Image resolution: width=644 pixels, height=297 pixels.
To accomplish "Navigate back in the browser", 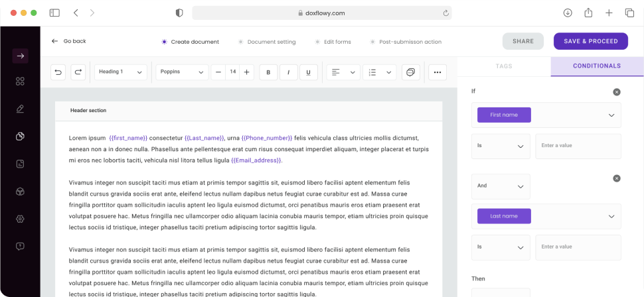I will pyautogui.click(x=76, y=13).
